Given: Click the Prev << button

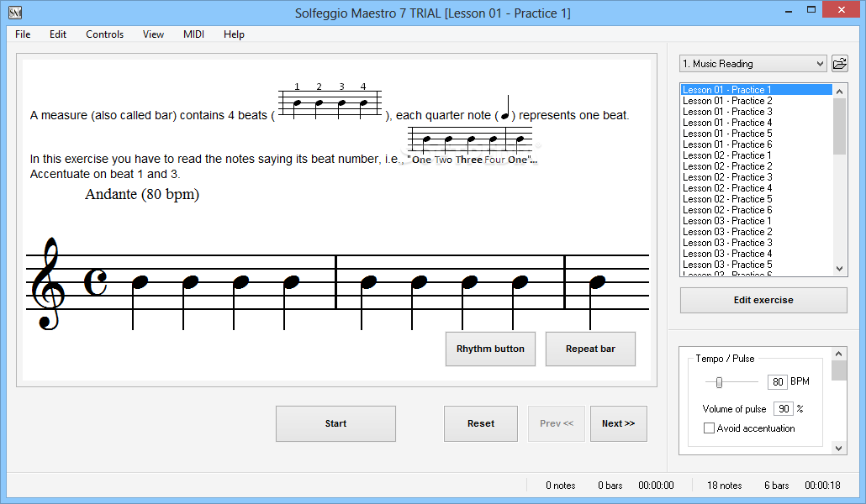Looking at the screenshot, I should (x=556, y=423).
